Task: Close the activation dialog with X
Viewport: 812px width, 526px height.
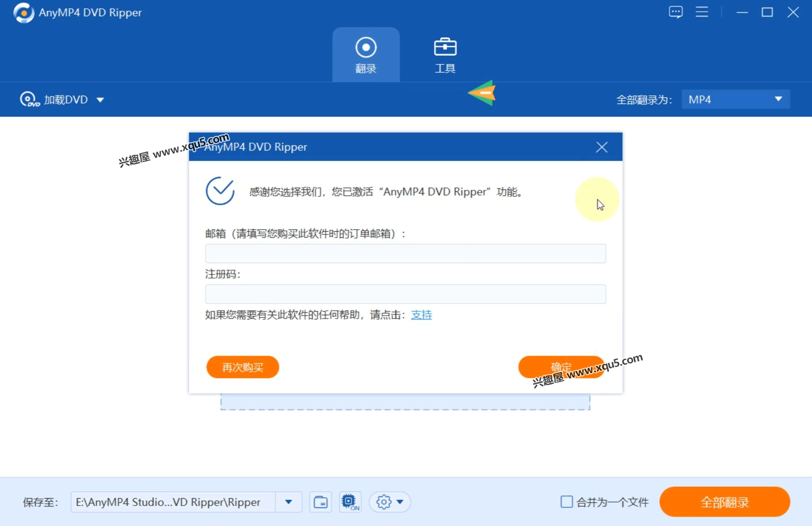Action: click(602, 147)
